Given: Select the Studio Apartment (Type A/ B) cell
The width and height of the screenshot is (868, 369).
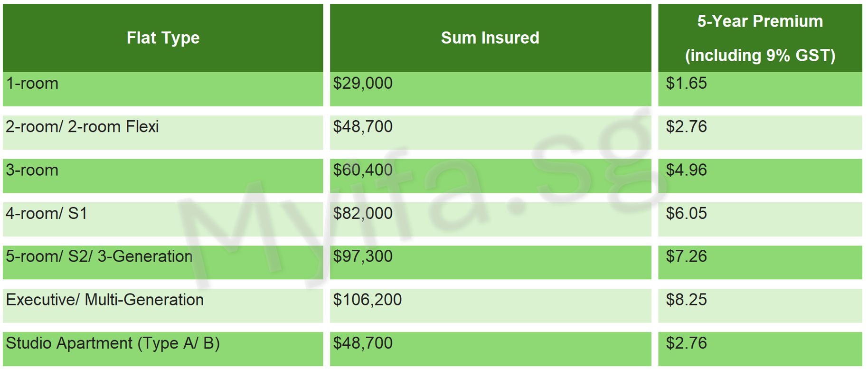Looking at the screenshot, I should pyautogui.click(x=113, y=343).
